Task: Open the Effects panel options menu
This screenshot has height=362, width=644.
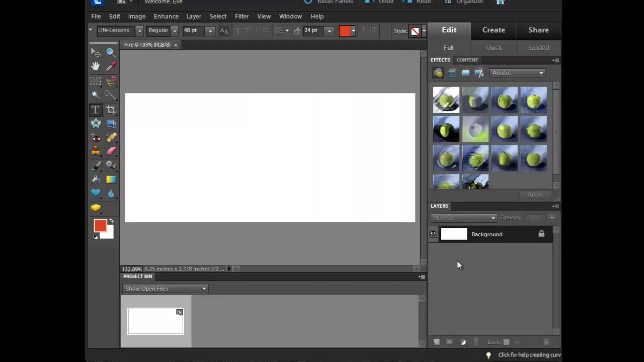Action: click(x=555, y=60)
